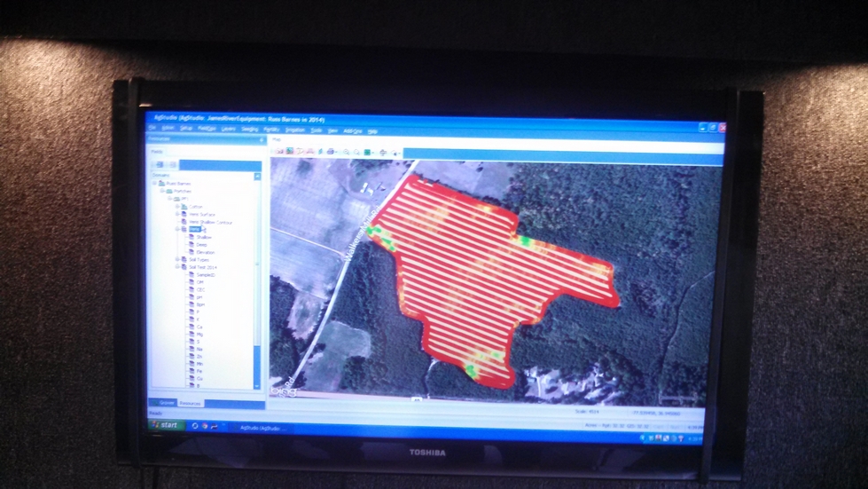Viewport: 868px width, 489px height.
Task: Click the Windows Start button
Action: click(166, 425)
